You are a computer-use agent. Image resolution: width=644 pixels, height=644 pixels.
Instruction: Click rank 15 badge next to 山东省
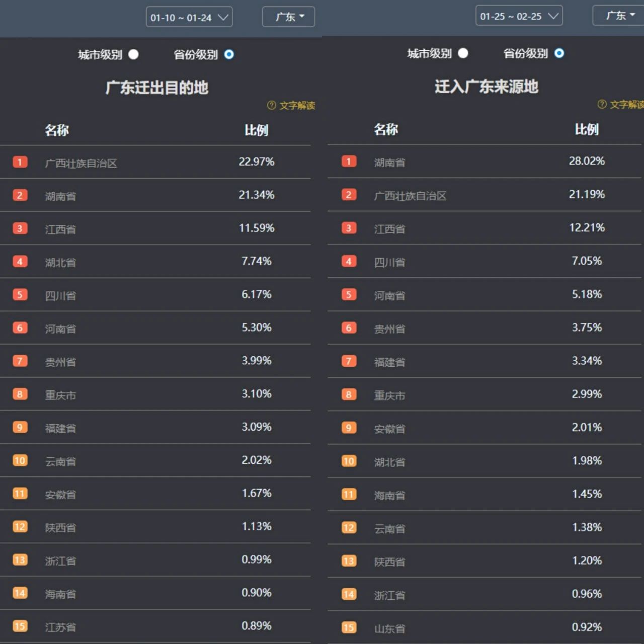(x=349, y=627)
